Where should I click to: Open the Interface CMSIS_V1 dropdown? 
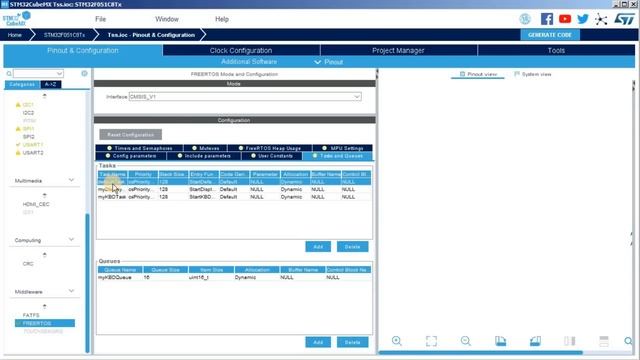point(245,97)
